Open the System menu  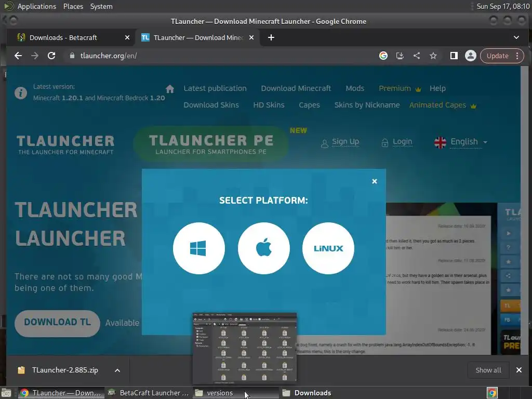pos(101,6)
